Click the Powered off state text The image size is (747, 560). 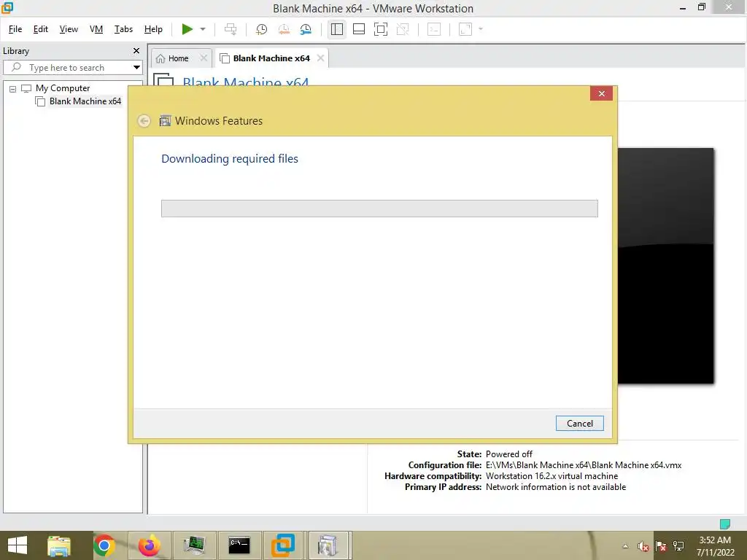tap(508, 454)
